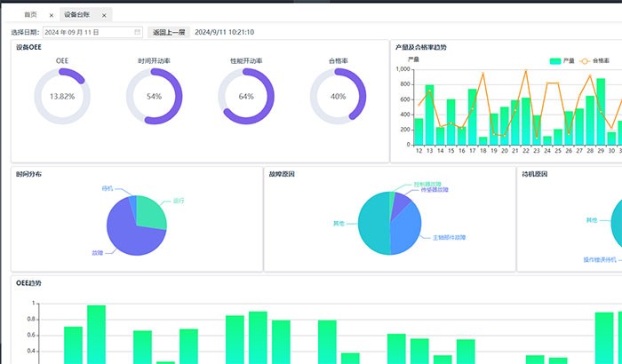Toggle the 合格率 line legend marker
622x364 pixels.
pos(585,61)
